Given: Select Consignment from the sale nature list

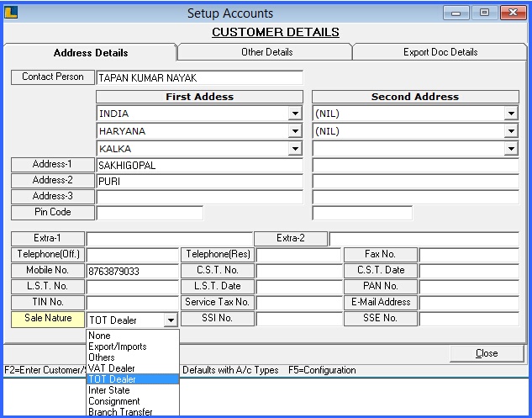Looking at the screenshot, I should click(x=115, y=401).
